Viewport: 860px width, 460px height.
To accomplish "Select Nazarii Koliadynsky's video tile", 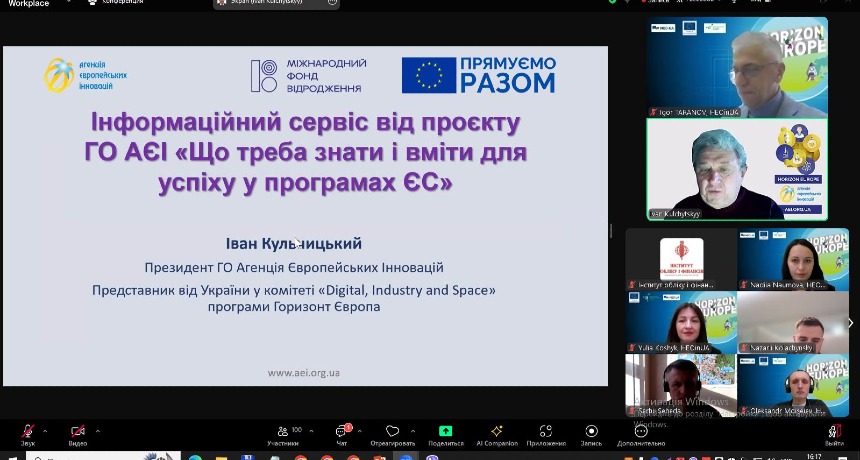I will coord(793,322).
